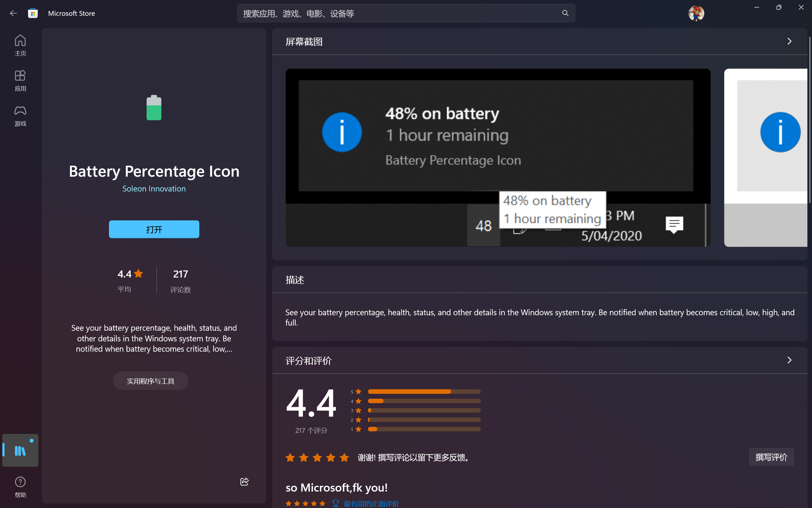Screen dimensions: 812x508
Task: Click the search magnifier icon
Action: 565,13
